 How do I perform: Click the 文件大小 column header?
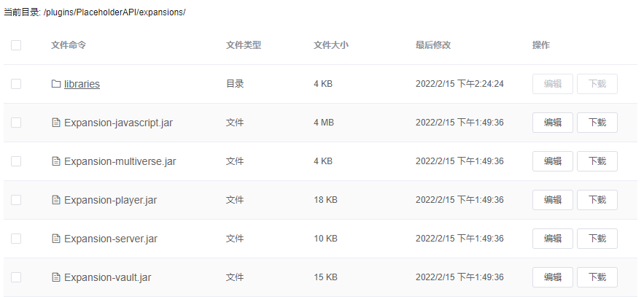coord(330,45)
